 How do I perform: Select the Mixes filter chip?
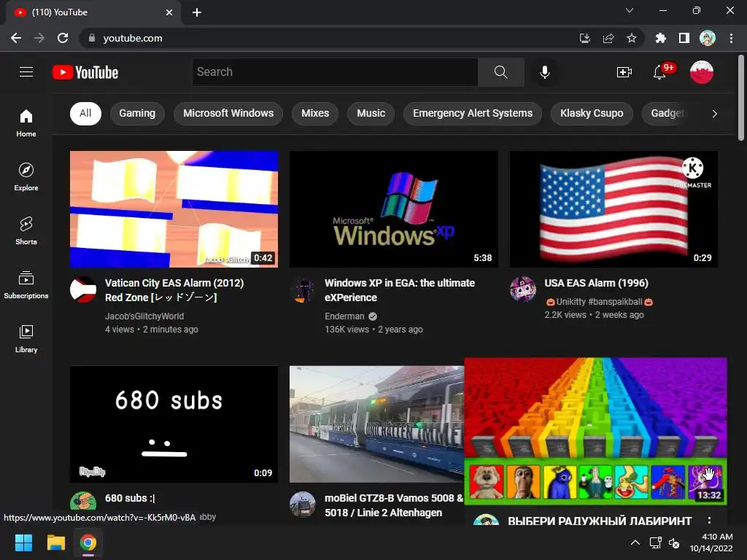(315, 113)
